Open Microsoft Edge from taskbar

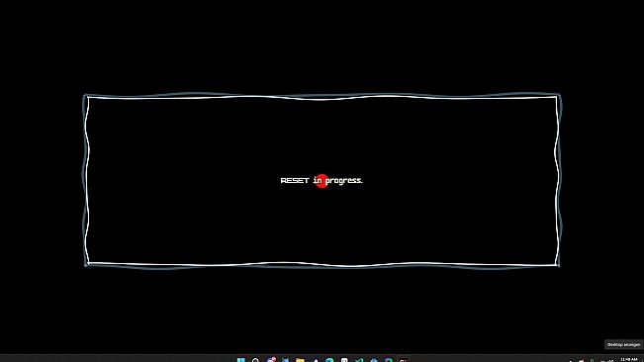pos(329,360)
